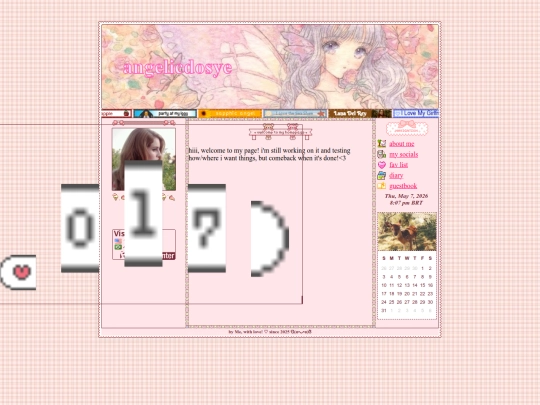Screen dimensions: 540x405
Task: Select day 22 in the calendar
Action: (x=423, y=294)
